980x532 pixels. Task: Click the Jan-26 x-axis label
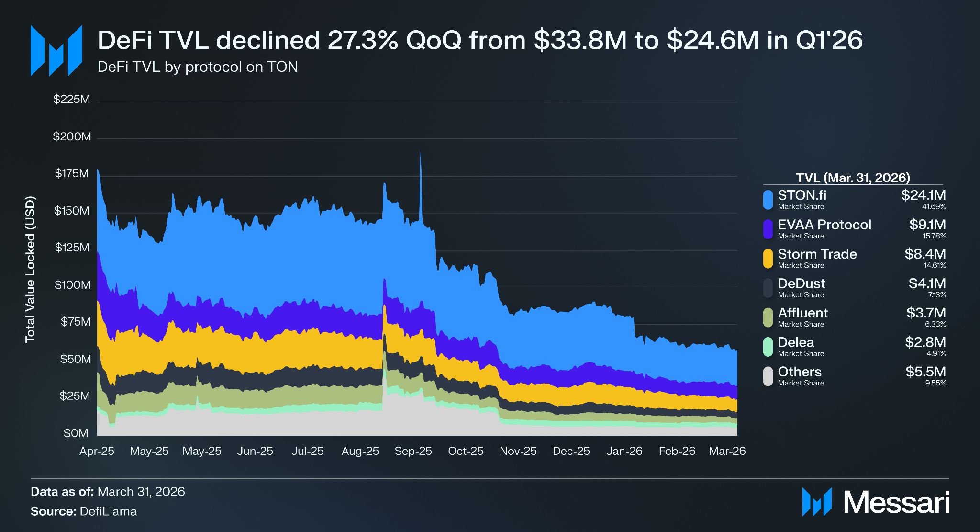(x=624, y=451)
